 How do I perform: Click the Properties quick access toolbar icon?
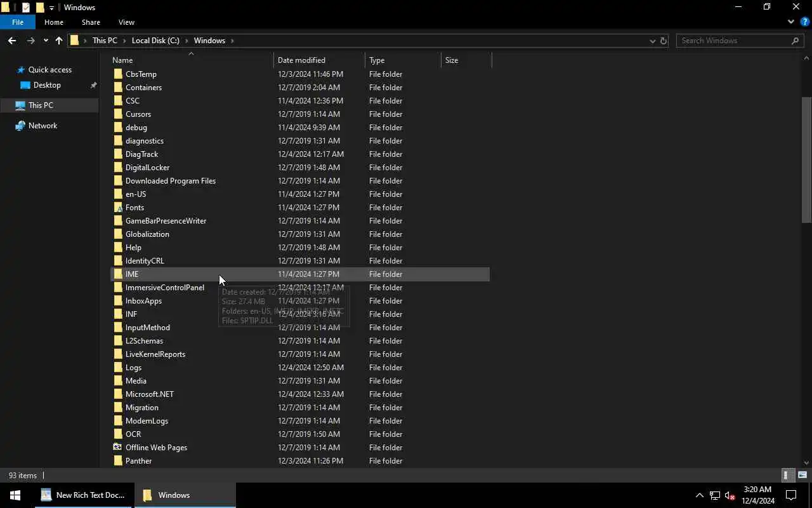[25, 8]
